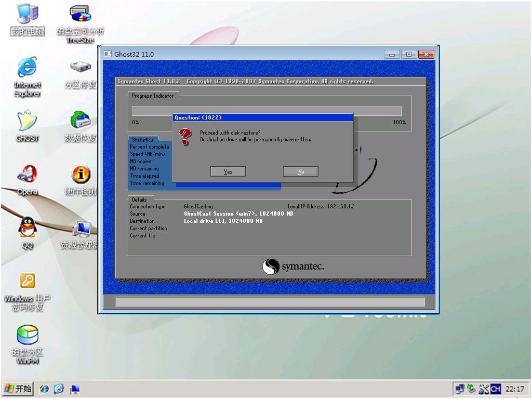Screen dimensions: 532x399
Task: Click No to cancel disk restore
Action: (x=301, y=171)
